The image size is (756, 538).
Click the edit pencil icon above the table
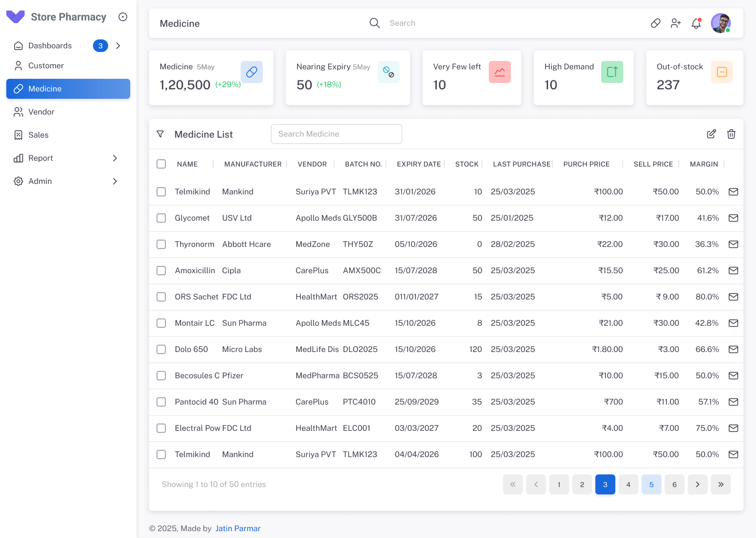pos(711,134)
